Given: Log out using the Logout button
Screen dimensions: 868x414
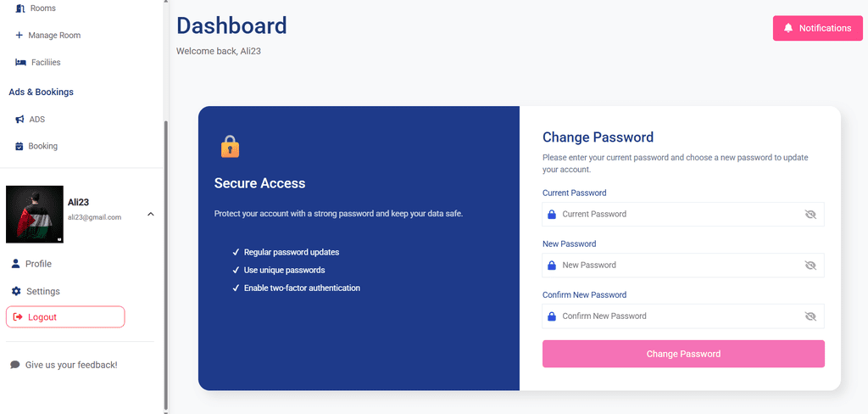Looking at the screenshot, I should 65,317.
